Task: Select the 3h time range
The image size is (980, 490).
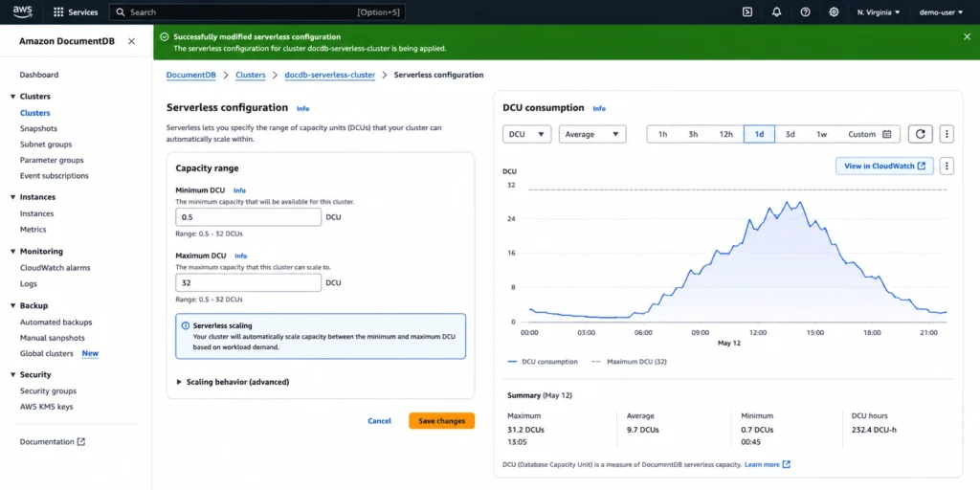Action: (693, 134)
